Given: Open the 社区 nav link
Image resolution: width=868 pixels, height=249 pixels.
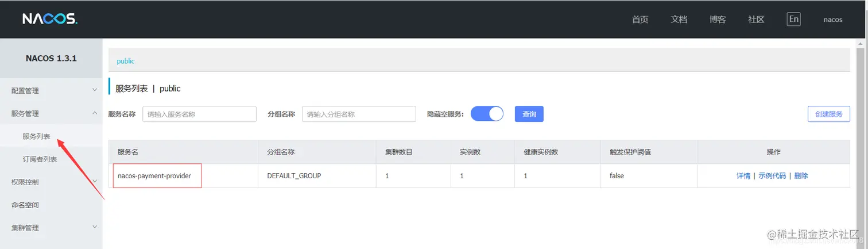Looking at the screenshot, I should (x=756, y=20).
